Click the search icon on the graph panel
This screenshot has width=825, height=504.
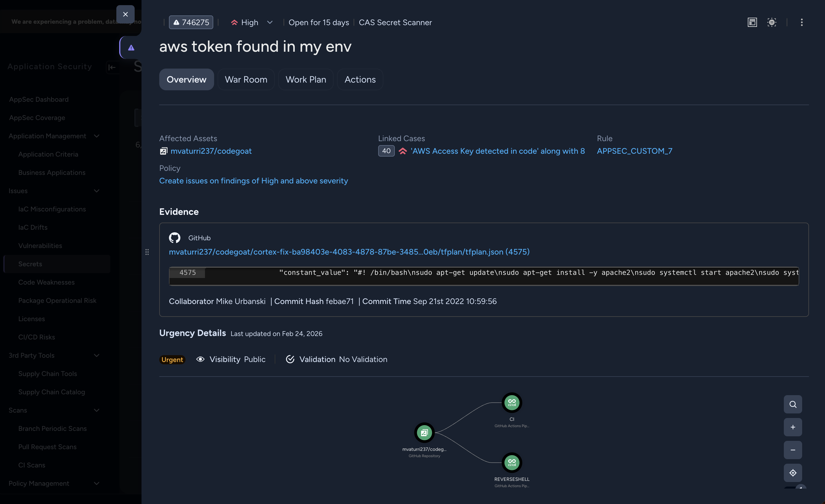click(793, 404)
